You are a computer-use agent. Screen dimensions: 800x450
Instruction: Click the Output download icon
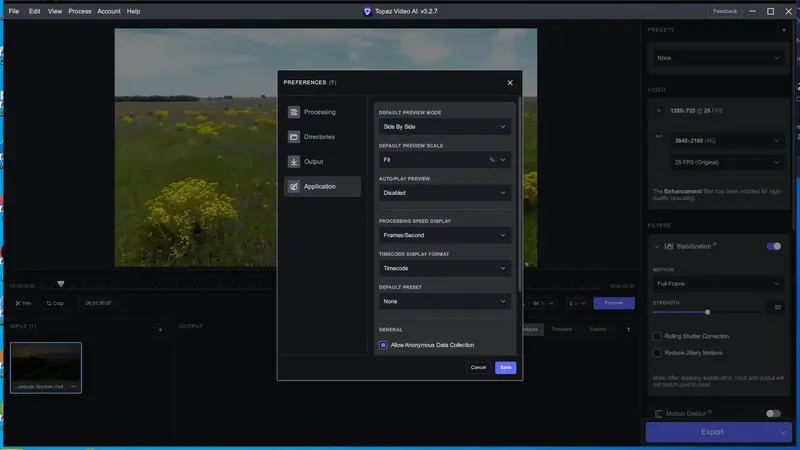tap(294, 161)
